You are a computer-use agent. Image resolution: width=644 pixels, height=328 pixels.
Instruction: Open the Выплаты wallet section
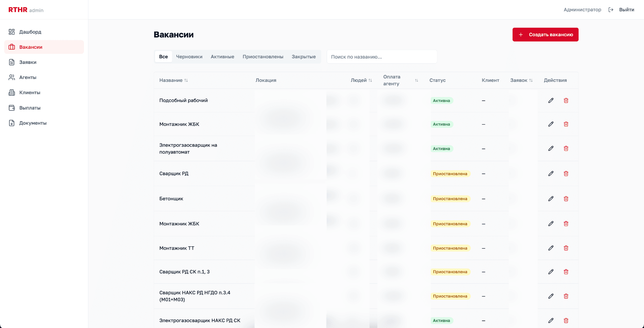30,108
